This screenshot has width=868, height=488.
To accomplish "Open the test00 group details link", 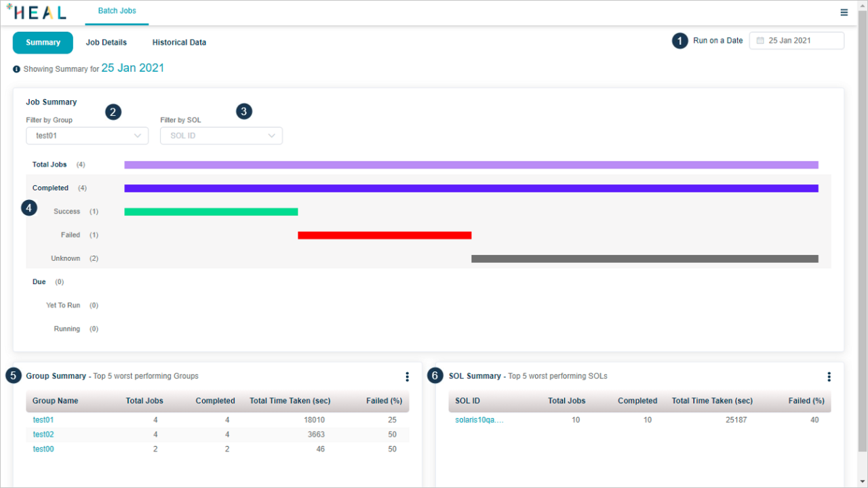I will click(x=43, y=449).
